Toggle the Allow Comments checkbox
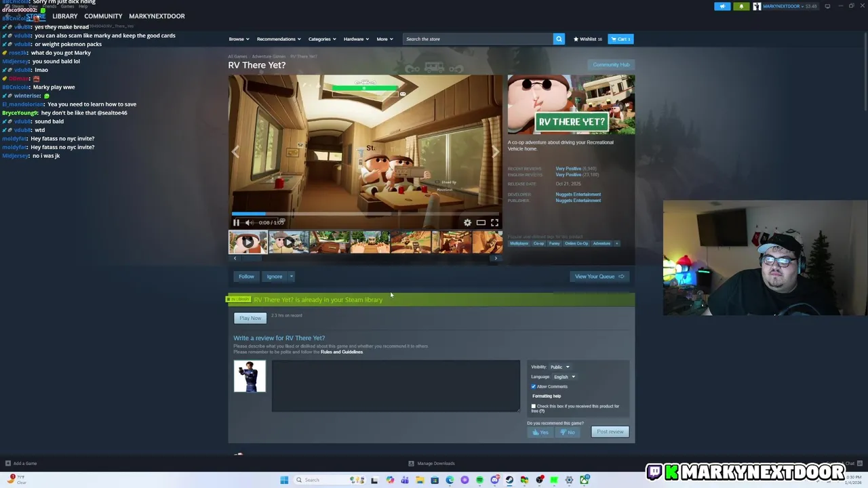The height and width of the screenshot is (488, 868). click(534, 386)
